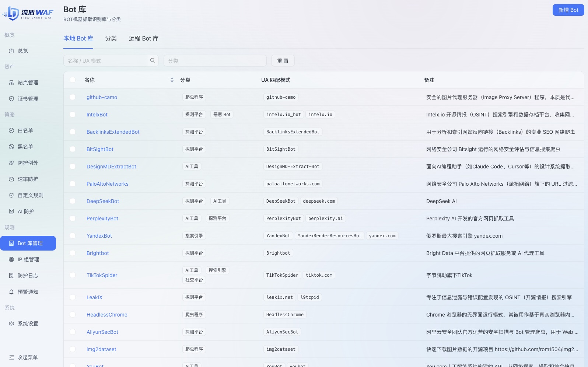
Task: Click the 社交平台 tag in TikTokSpider row
Action: (194, 280)
